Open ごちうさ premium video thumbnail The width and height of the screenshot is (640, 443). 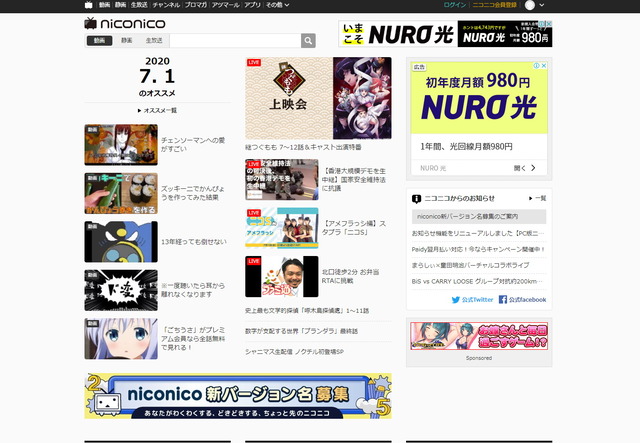pyautogui.click(x=121, y=339)
